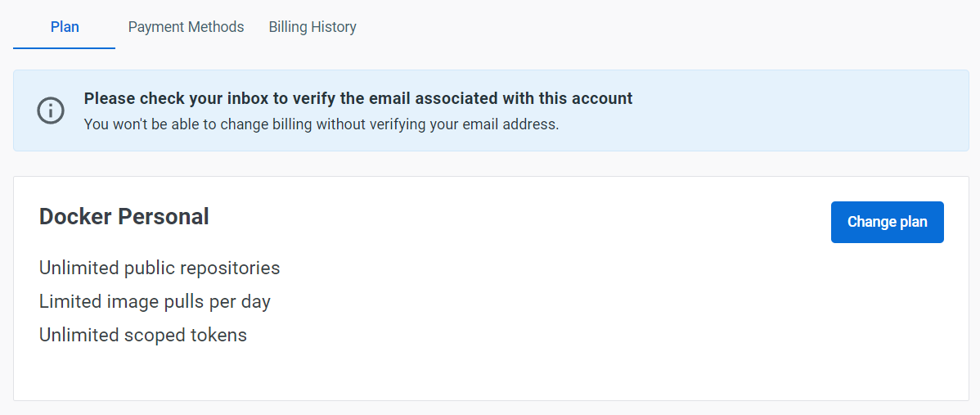Click 'Unlimited public repositories' feature line
Screen dimensions: 980x415
pos(160,268)
